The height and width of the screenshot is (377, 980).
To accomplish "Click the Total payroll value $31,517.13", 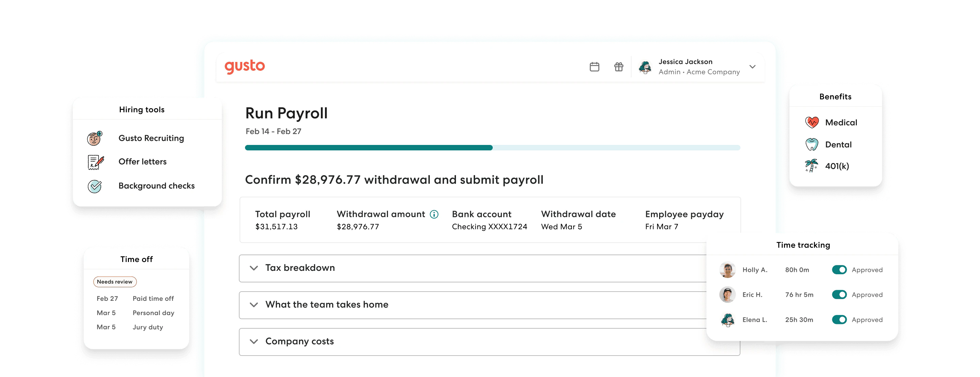I will 276,227.
